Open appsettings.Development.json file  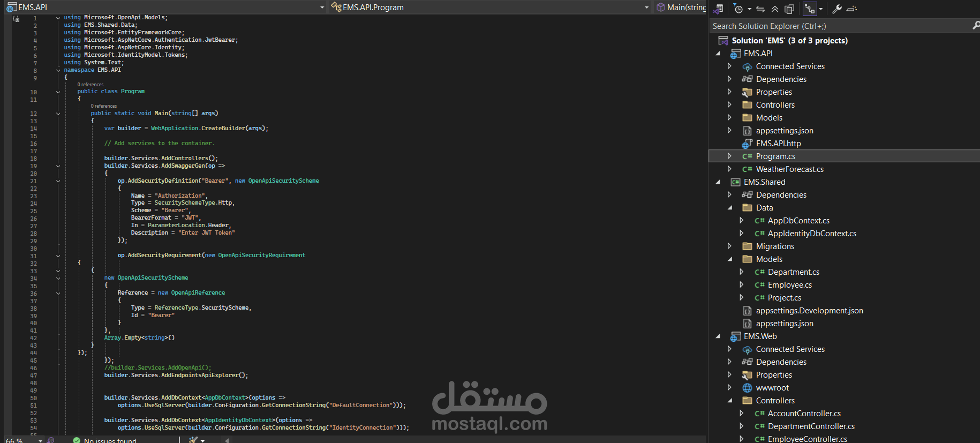[809, 311]
